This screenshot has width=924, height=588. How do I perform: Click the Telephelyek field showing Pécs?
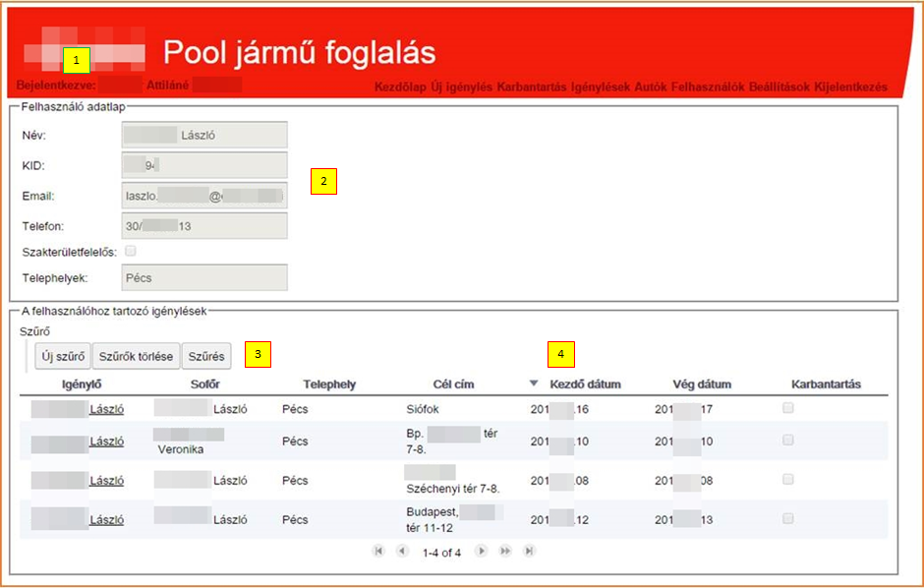tap(204, 278)
